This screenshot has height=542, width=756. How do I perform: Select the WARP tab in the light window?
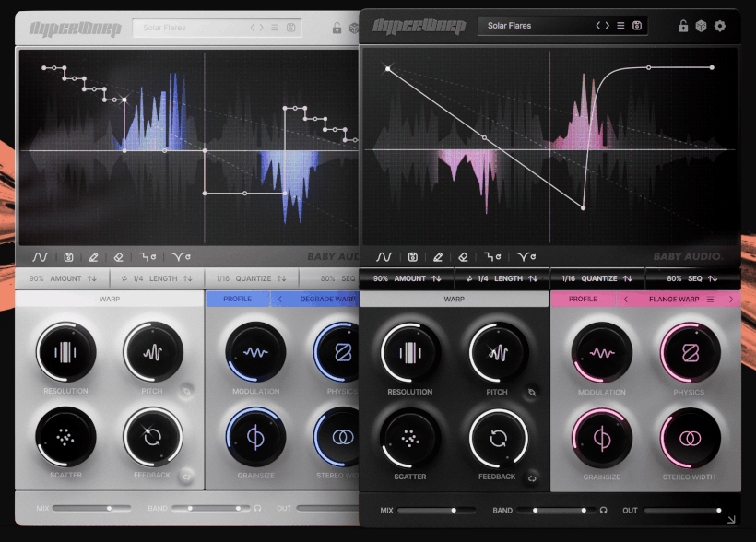click(x=110, y=300)
